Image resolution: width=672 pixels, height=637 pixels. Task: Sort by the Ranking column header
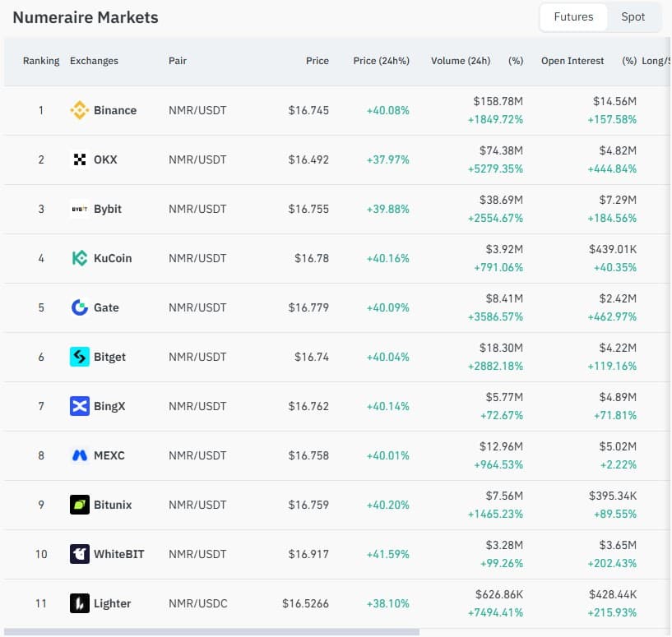click(x=41, y=61)
